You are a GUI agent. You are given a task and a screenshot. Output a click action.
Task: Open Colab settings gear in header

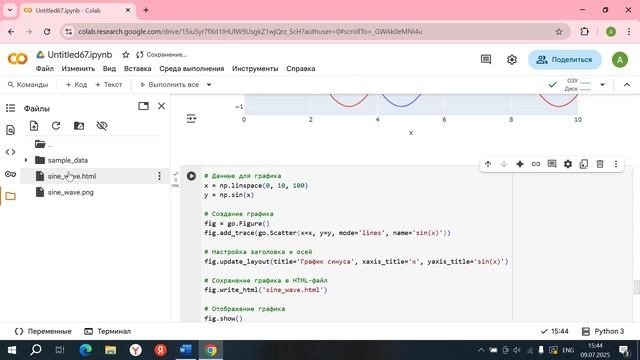512,60
